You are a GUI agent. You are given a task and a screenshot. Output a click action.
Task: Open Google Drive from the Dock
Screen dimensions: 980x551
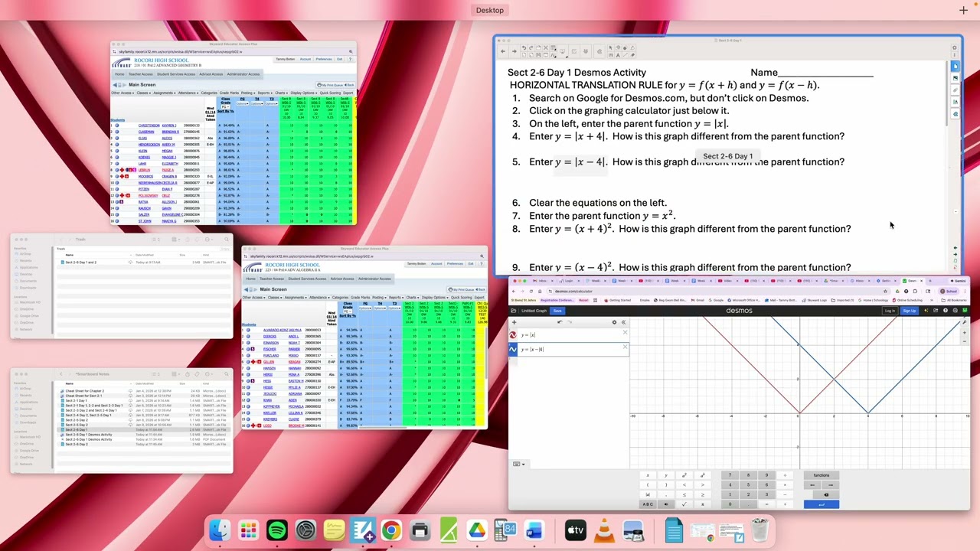click(477, 530)
